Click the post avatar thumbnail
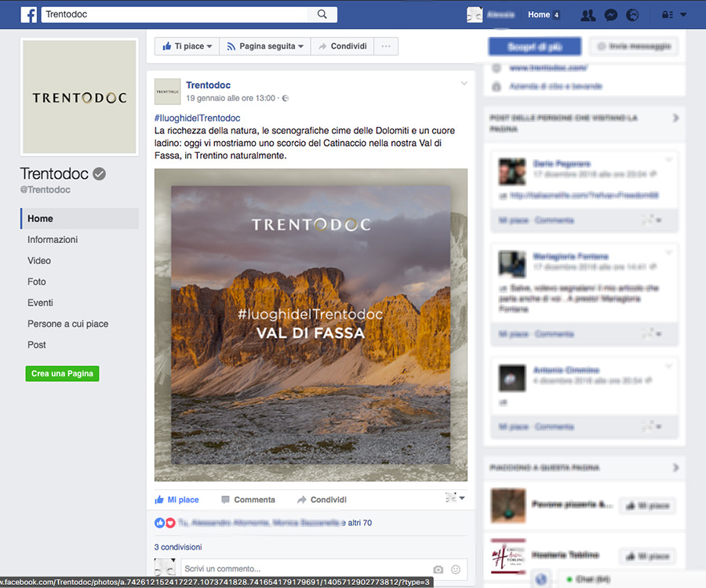This screenshot has height=588, width=706. (168, 91)
